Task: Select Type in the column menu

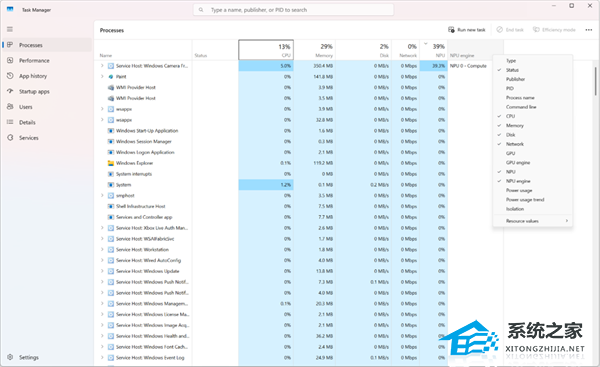Action: click(x=533, y=60)
